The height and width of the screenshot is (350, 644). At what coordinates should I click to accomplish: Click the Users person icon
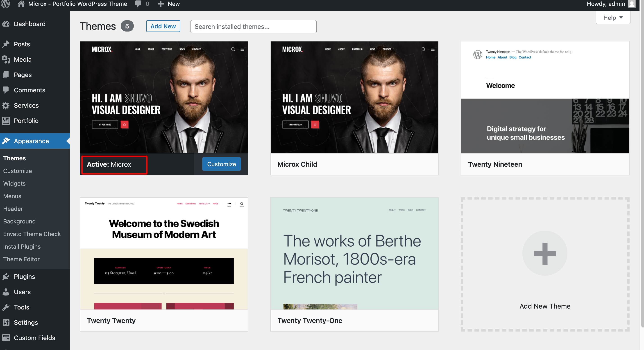(6, 292)
